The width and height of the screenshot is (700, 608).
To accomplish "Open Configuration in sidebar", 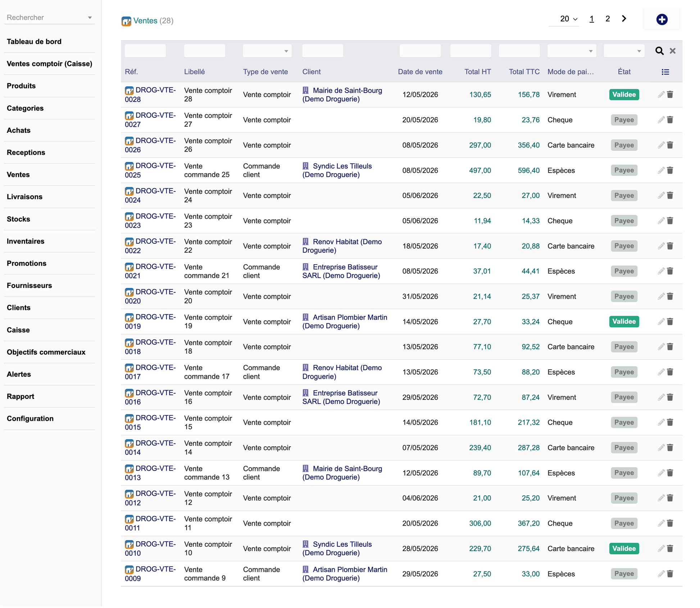I will 30,418.
